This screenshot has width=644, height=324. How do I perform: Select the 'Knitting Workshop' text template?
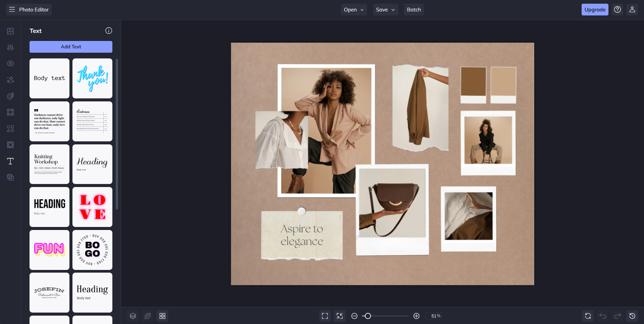pyautogui.click(x=49, y=164)
